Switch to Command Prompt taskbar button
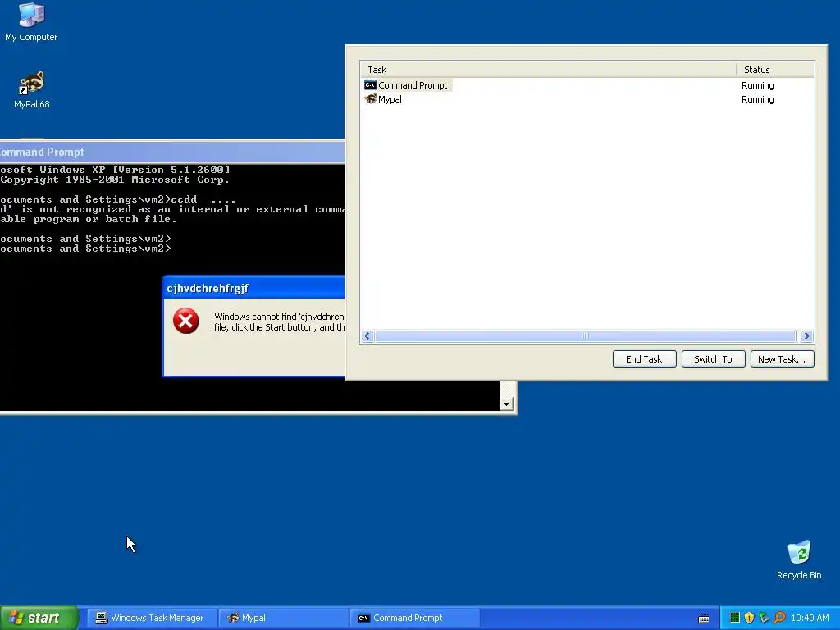 click(414, 618)
